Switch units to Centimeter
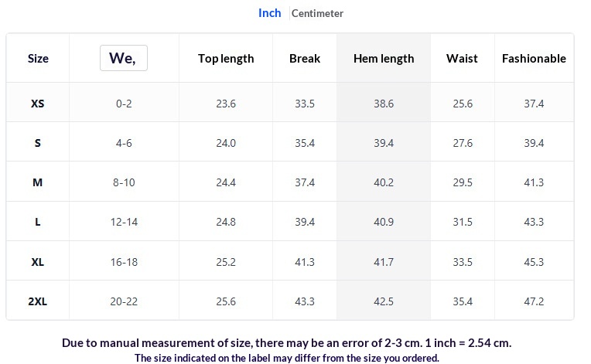The width and height of the screenshot is (591, 364). tap(317, 14)
